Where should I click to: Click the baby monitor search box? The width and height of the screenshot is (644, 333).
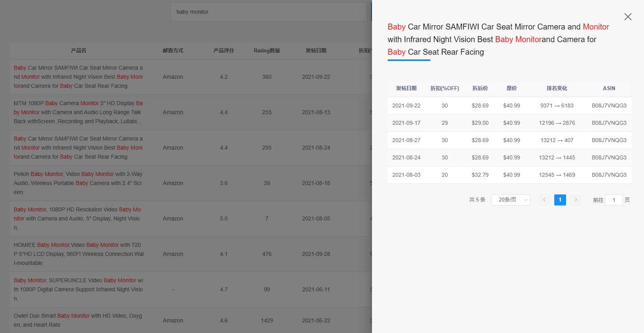[x=268, y=12]
